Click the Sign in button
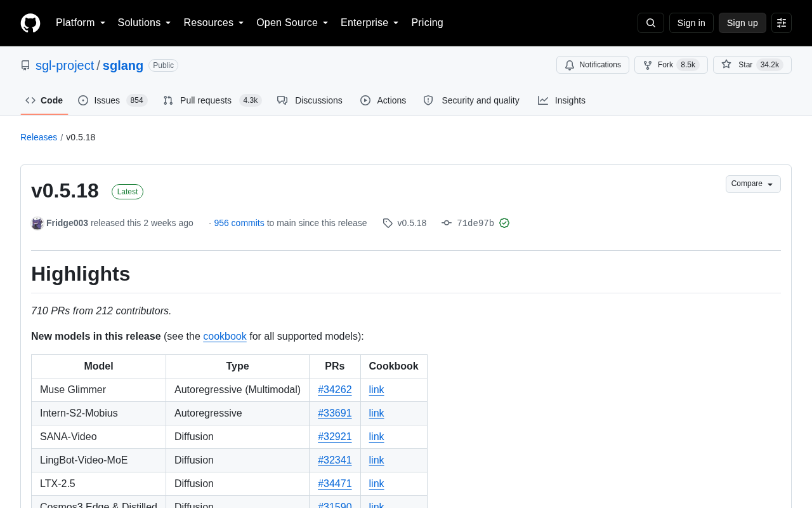Image resolution: width=812 pixels, height=508 pixels. [x=691, y=23]
